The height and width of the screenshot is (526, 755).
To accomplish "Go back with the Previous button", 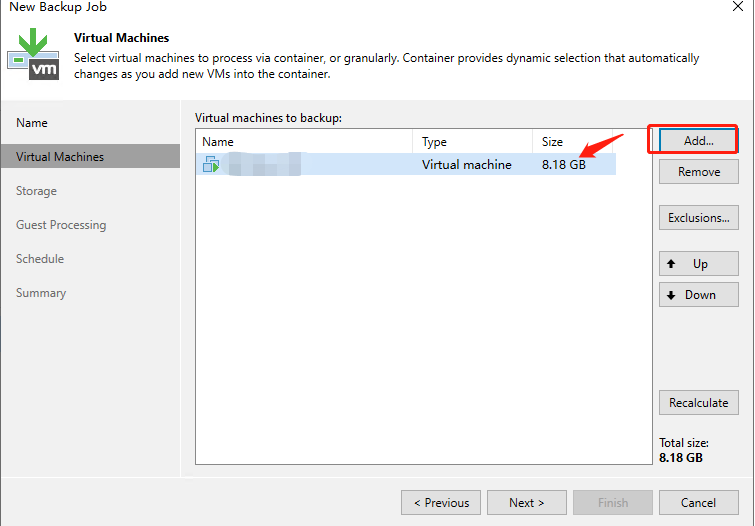I will click(x=441, y=503).
